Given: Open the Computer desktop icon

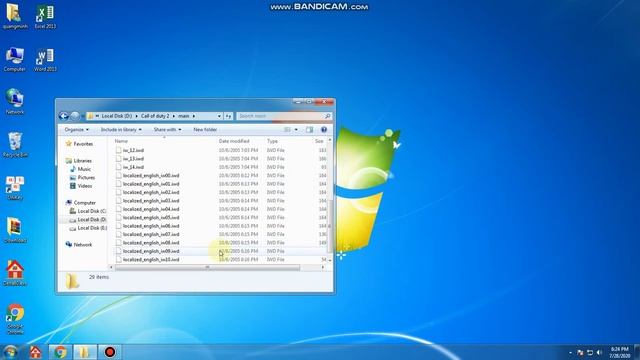Looking at the screenshot, I should 15,59.
